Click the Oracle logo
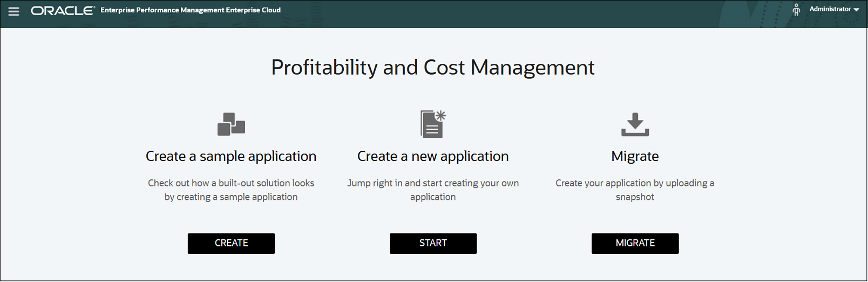868x282 pixels. (63, 10)
